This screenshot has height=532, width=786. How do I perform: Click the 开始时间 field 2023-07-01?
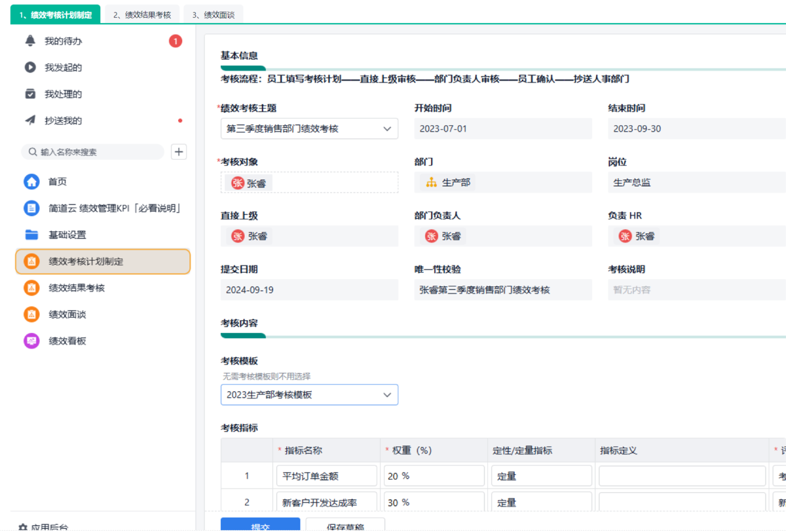click(503, 129)
